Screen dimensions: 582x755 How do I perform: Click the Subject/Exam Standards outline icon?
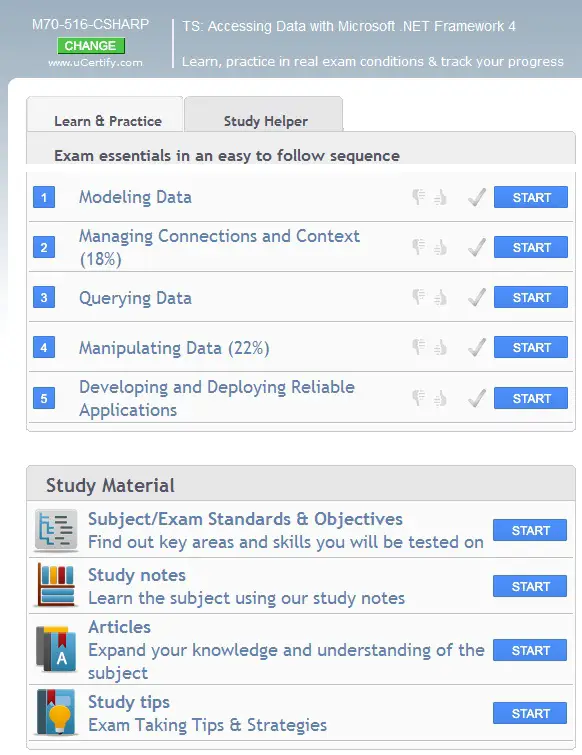56,530
